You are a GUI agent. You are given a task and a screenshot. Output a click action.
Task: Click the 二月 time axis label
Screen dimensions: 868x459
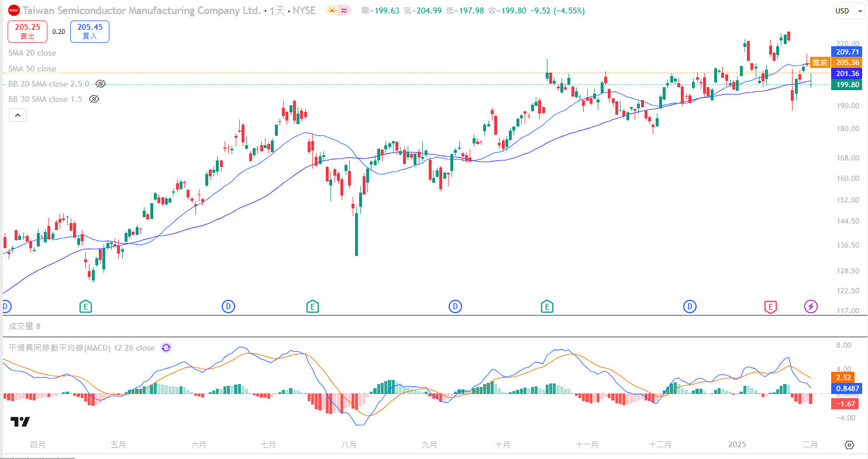click(x=810, y=445)
